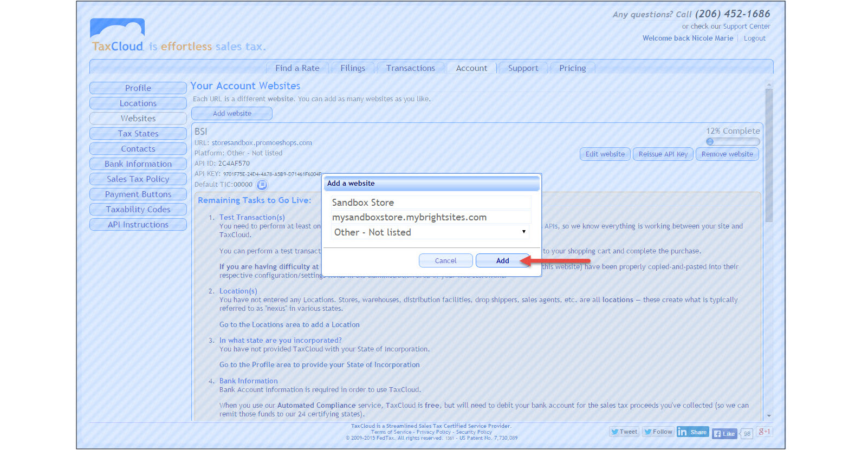Click the URL field mysandboxstore.mybrightsites.com
Screen dimensions: 868x450
pyautogui.click(x=431, y=217)
